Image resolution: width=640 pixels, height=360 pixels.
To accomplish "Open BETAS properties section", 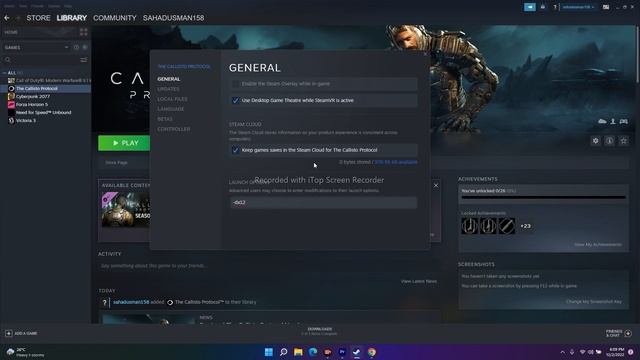I will coord(165,119).
